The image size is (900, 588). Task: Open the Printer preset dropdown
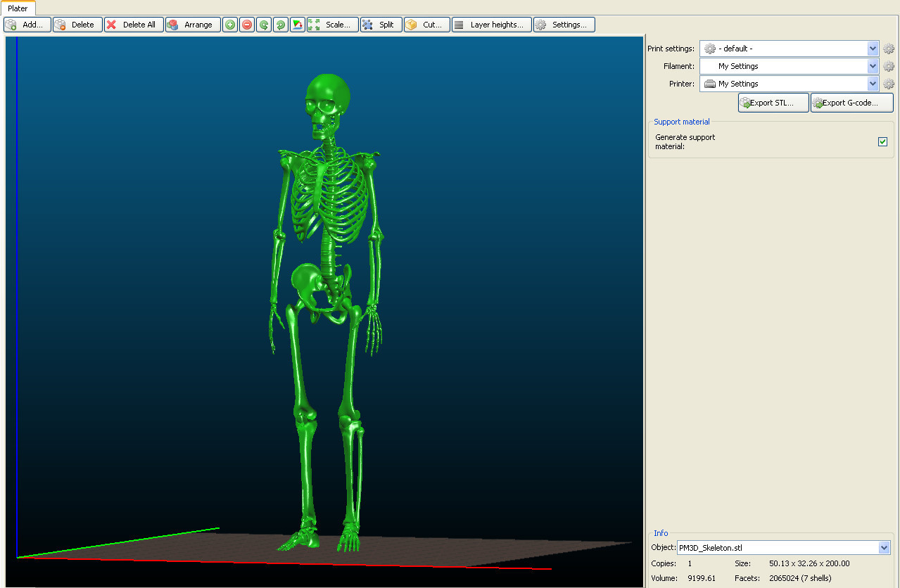[873, 84]
